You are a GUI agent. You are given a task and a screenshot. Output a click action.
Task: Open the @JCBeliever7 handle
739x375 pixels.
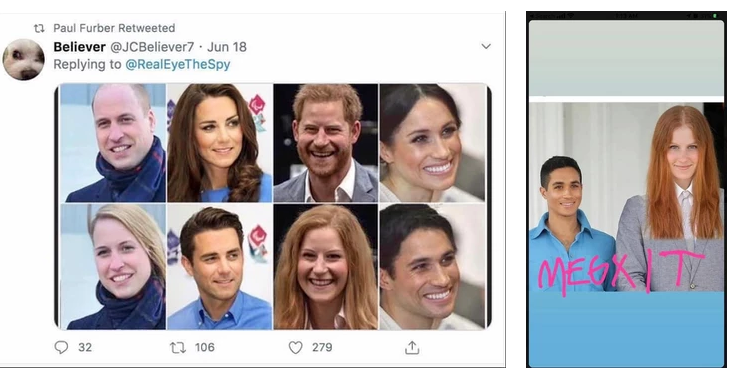pyautogui.click(x=152, y=47)
